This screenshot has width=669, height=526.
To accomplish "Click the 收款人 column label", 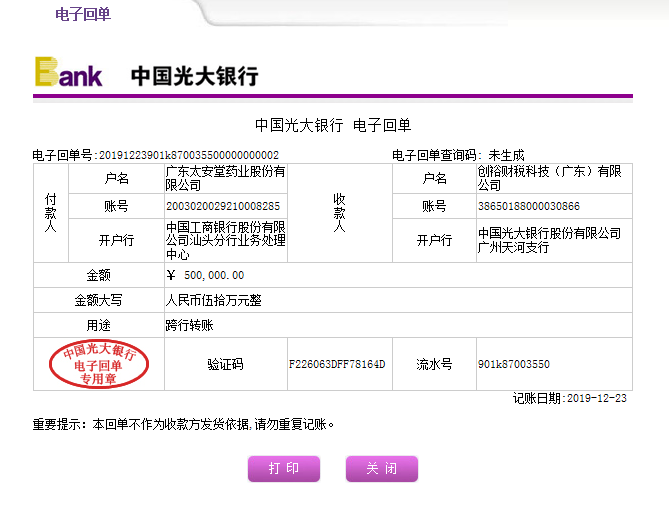I will pyautogui.click(x=340, y=212).
